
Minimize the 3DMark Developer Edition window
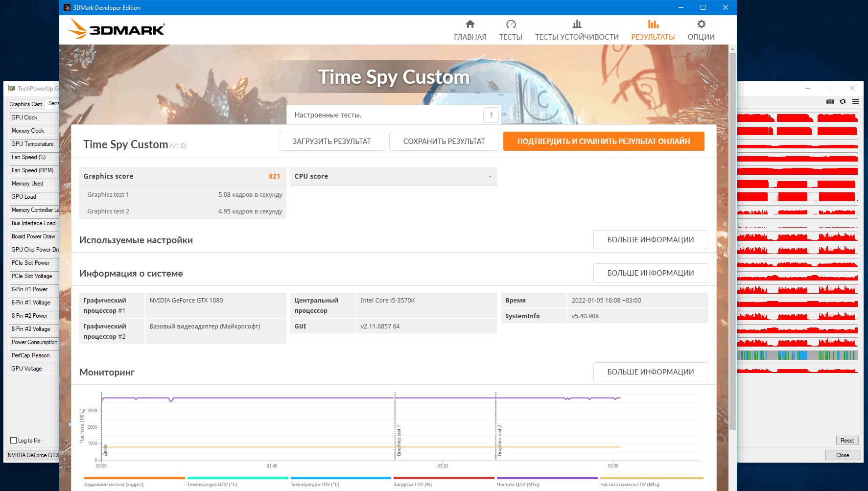coord(681,7)
